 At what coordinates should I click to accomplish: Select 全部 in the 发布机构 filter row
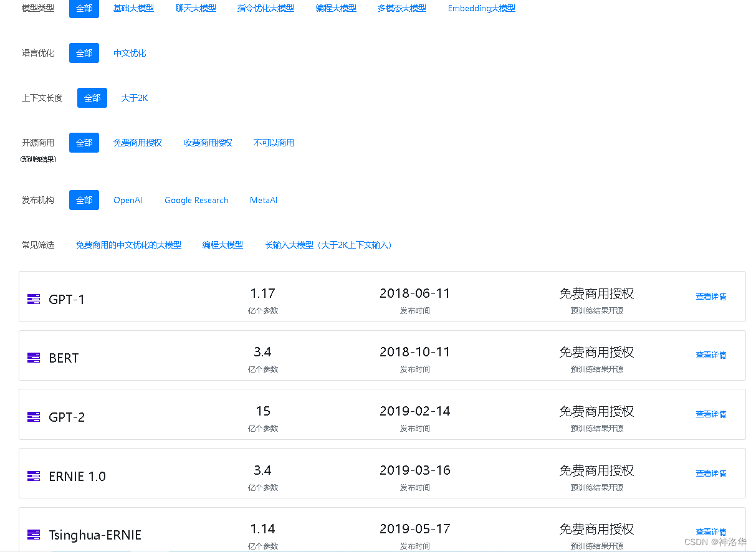click(84, 200)
